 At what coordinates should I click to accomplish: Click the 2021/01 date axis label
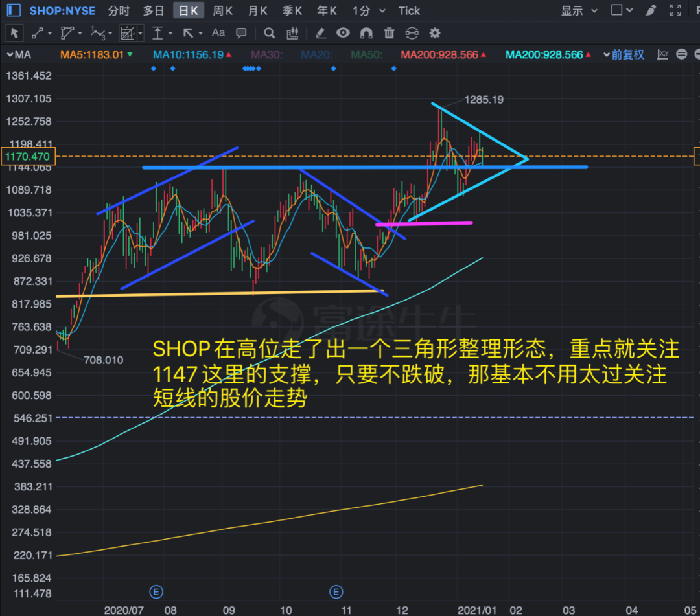pos(477,610)
